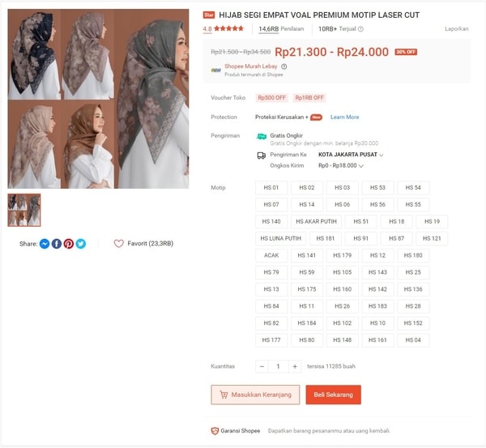Choose the HS AKAR PUTIH motif
The width and height of the screenshot is (486, 448).
click(x=316, y=221)
